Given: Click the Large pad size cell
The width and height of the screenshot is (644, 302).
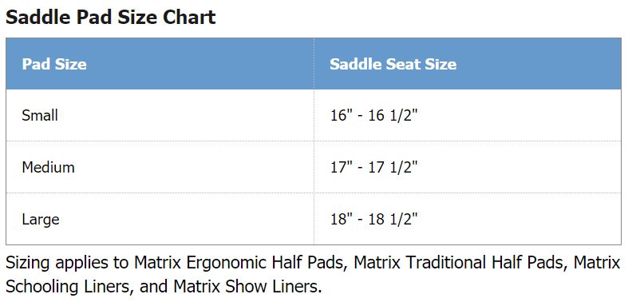Looking at the screenshot, I should [160, 219].
